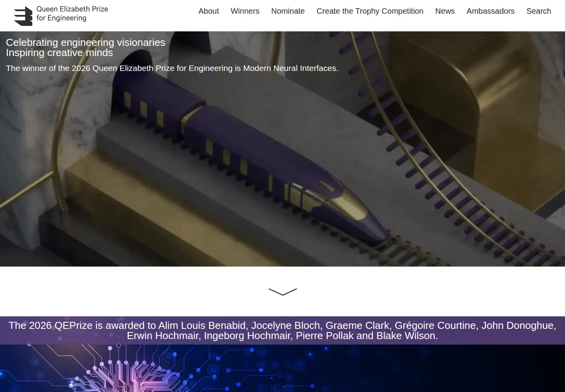Click the Queen Elizabeth Prize for Engineering title text
Image resolution: width=565 pixels, height=392 pixels.
72,13
